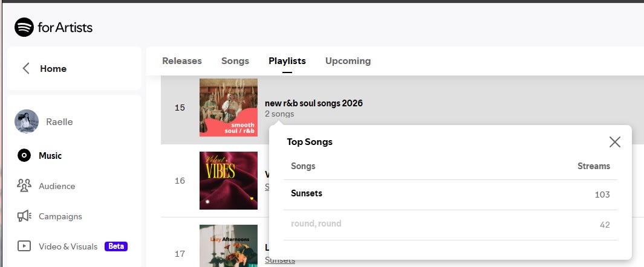644x267 pixels.
Task: Open the new r&b soul songs 2026 cover
Action: [229, 108]
